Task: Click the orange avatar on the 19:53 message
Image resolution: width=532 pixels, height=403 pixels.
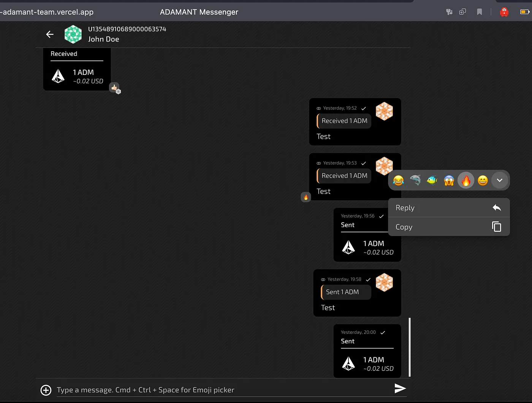Action: click(384, 166)
